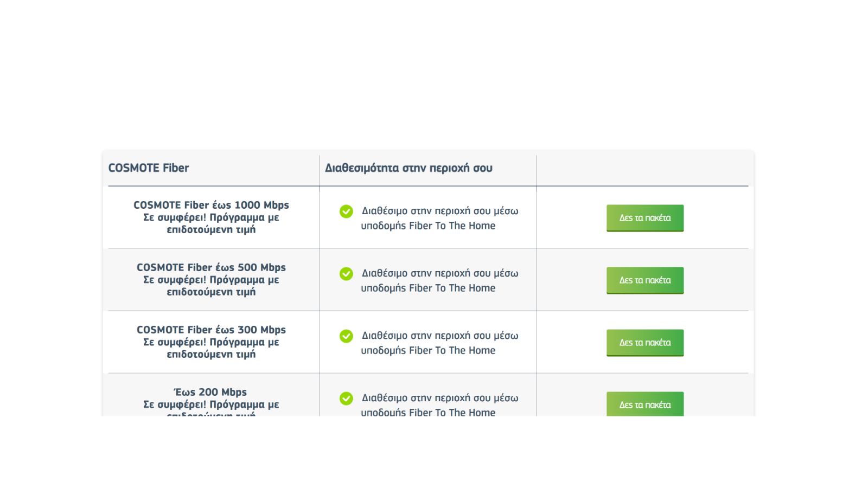Image resolution: width=868 pixels, height=488 pixels.
Task: Click the green checkmark for 500 Mbps availability
Action: pyautogui.click(x=346, y=274)
